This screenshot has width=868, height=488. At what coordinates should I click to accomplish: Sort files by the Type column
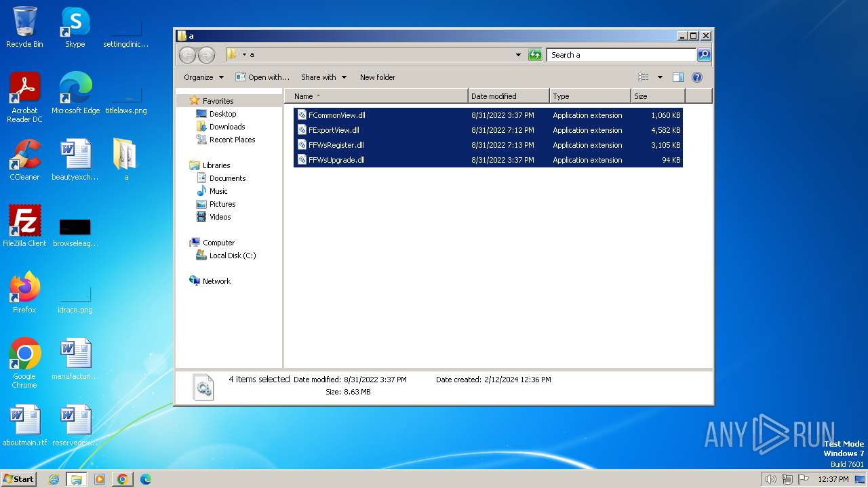[590, 96]
